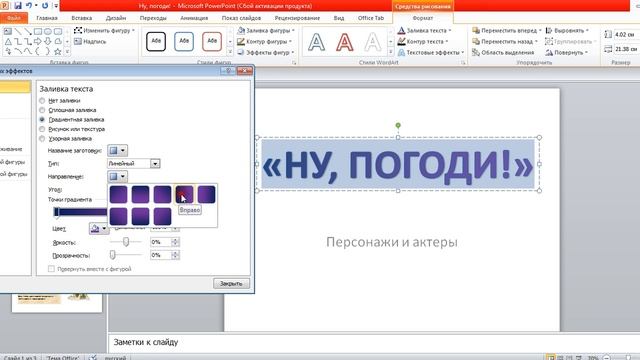Apply the red outline shape style
The image size is (640, 360).
point(212,41)
